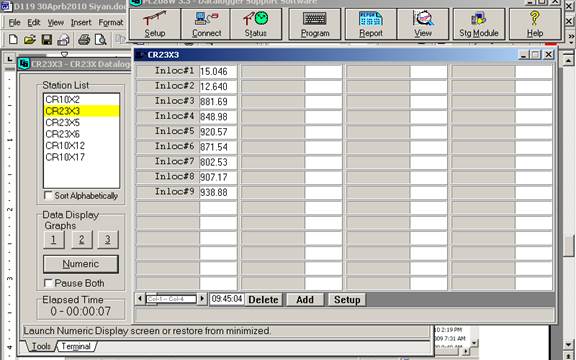Select station CR10X17 in Station List
Viewport: 576px width, 360px height.
81,157
